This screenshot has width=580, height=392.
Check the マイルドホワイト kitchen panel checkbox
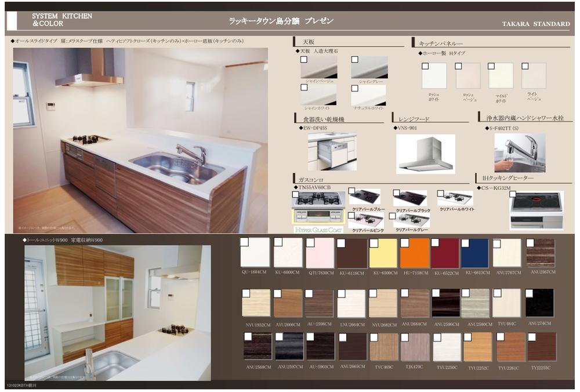491,66
